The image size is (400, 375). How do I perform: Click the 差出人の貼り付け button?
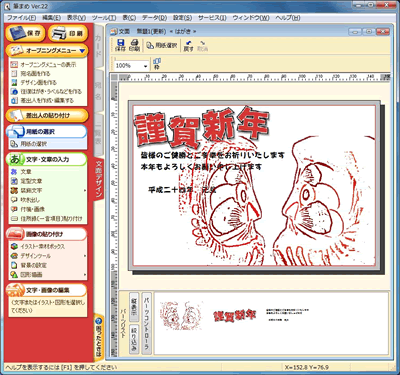pos(47,115)
